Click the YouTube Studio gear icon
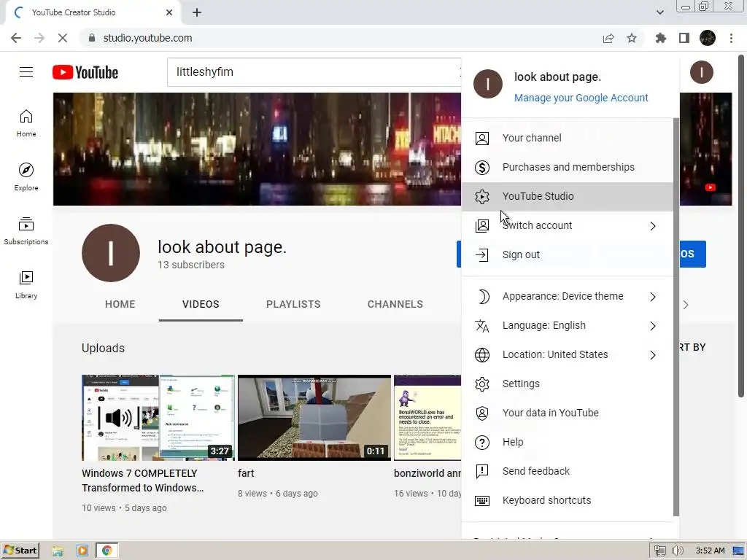The height and width of the screenshot is (560, 747). [482, 196]
